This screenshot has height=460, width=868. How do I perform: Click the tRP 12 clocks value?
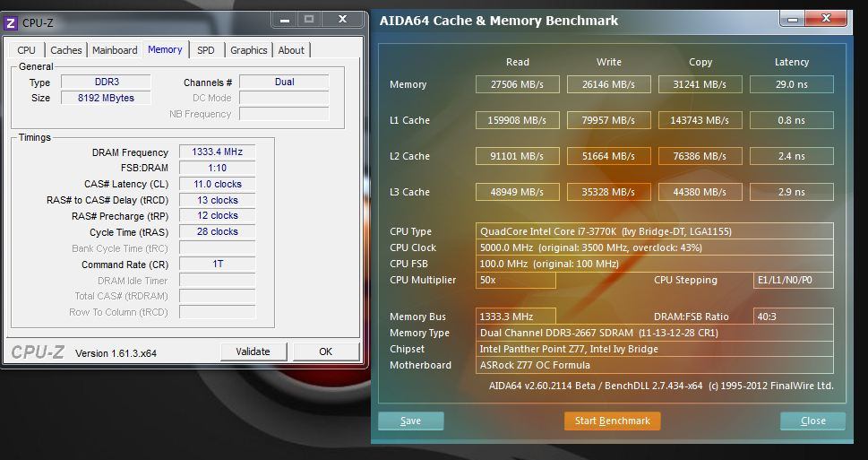click(x=217, y=215)
